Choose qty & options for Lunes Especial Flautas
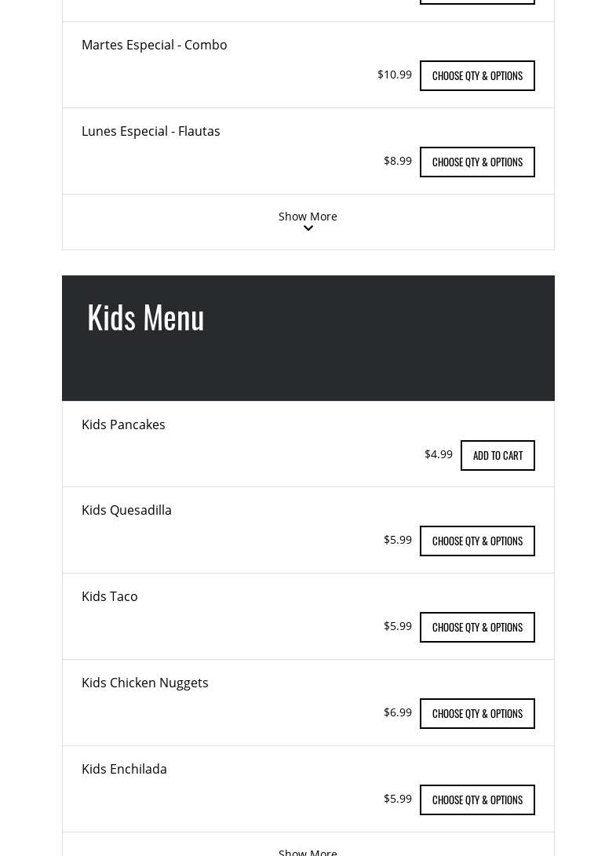The width and height of the screenshot is (616, 856). 477,162
